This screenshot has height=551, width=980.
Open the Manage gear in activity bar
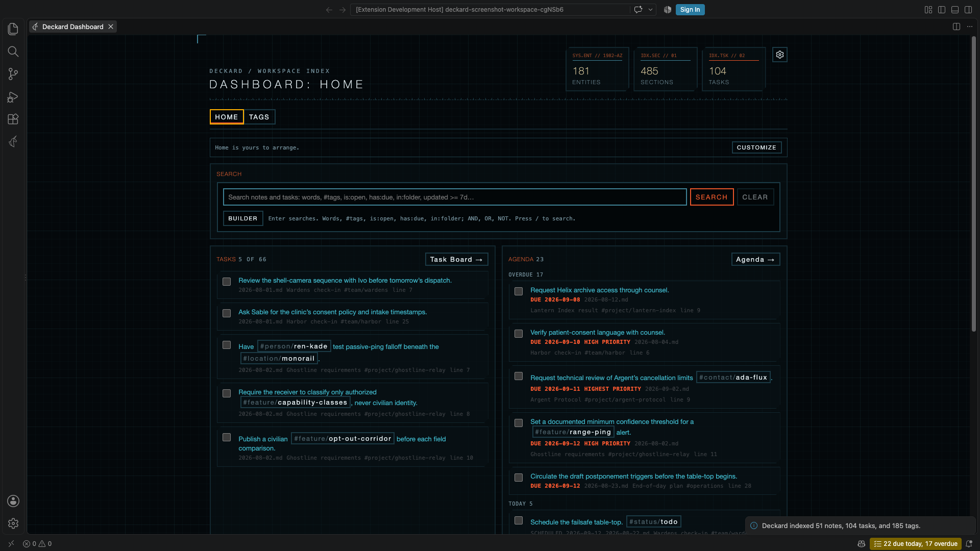[13, 523]
